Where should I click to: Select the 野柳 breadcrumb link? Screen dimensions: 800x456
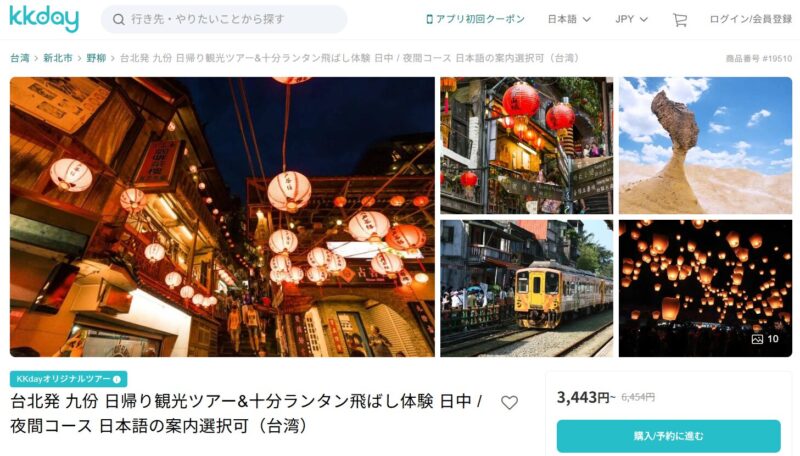pos(96,58)
